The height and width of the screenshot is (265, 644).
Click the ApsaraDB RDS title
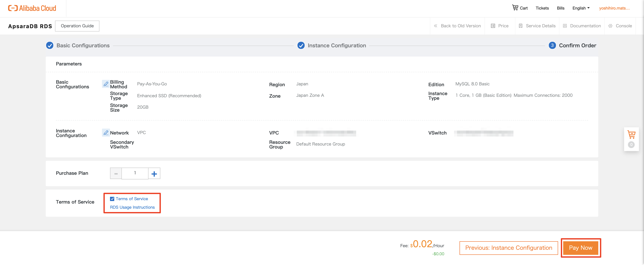tap(30, 26)
